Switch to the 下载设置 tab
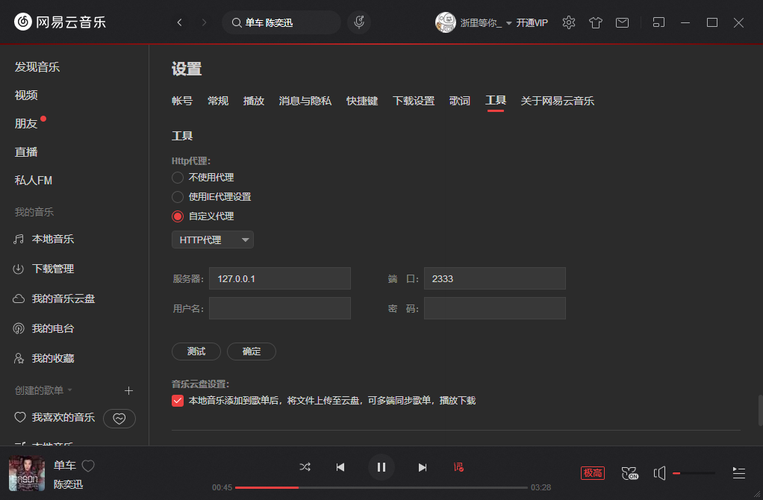763x500 pixels. tap(414, 101)
